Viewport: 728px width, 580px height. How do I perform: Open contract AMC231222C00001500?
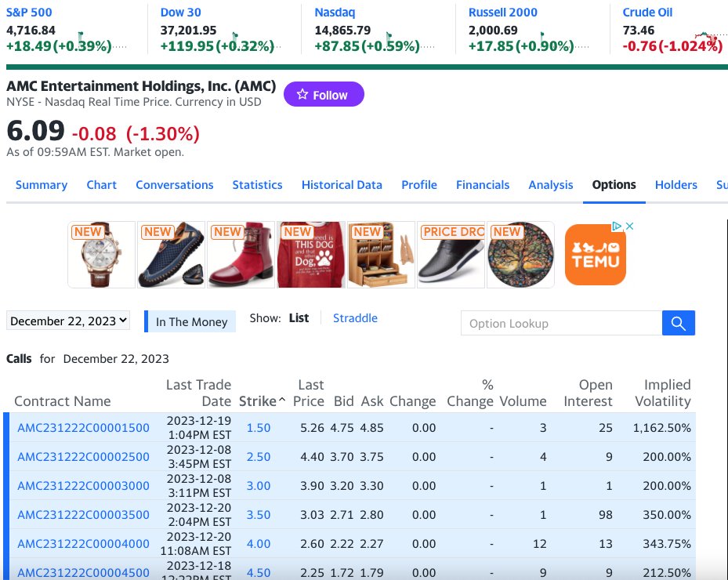(x=83, y=427)
